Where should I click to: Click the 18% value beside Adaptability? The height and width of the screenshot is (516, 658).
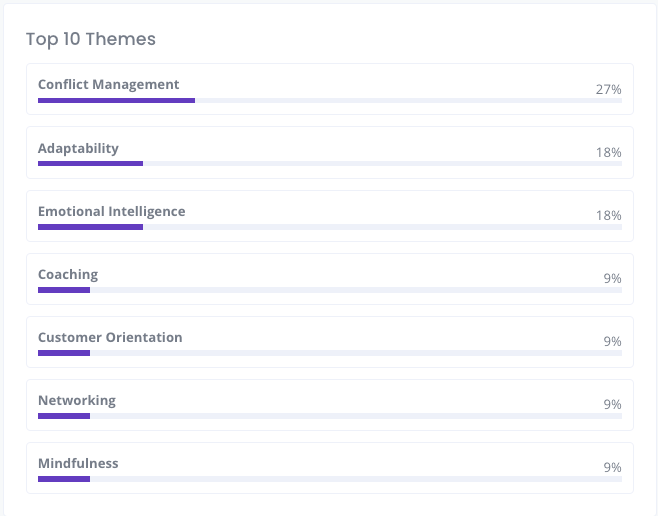tap(608, 152)
